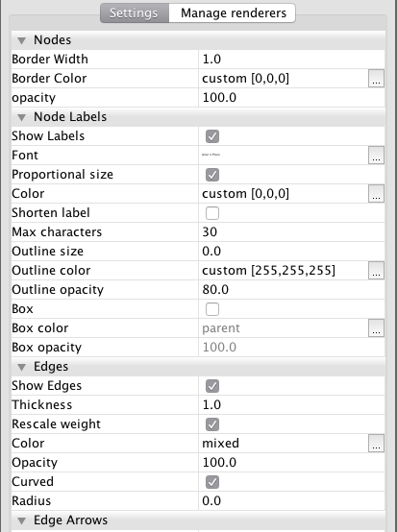Collapse the Edge Arrows section
397x532 pixels.
[x=22, y=520]
